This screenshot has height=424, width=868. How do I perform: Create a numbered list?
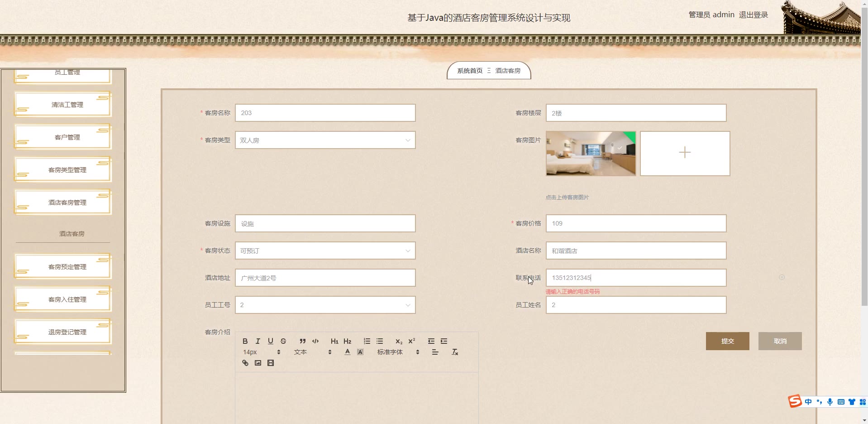point(367,341)
